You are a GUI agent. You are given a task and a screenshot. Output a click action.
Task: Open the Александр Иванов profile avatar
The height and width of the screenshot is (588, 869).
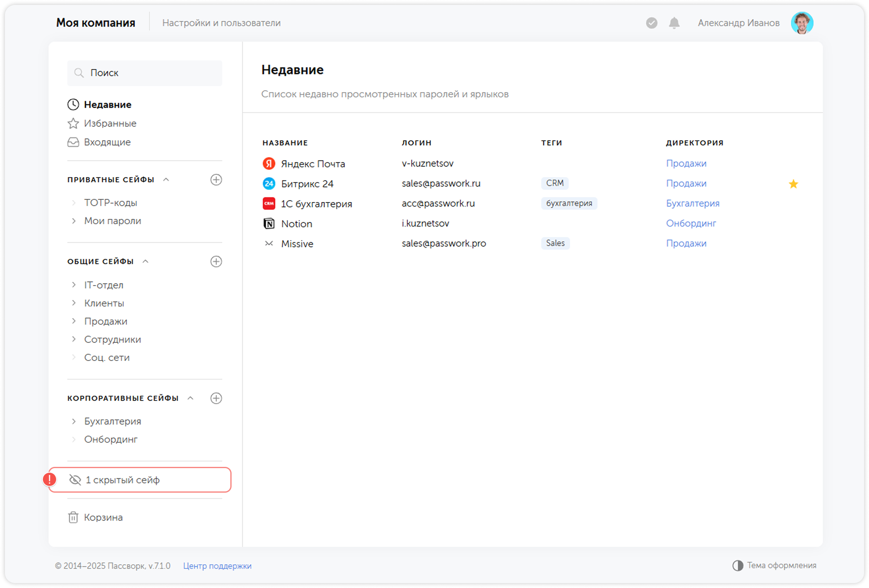click(802, 23)
